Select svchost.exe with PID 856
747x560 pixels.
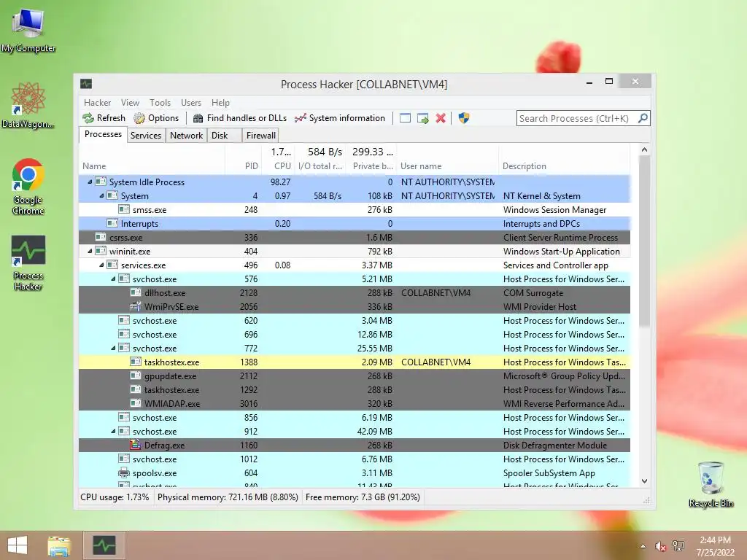[355, 417]
